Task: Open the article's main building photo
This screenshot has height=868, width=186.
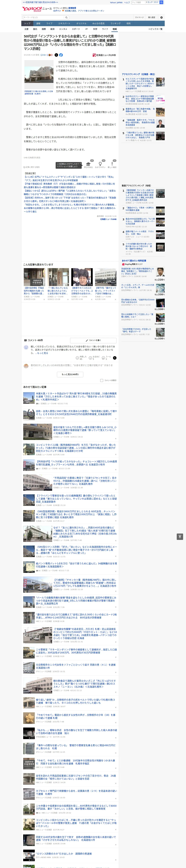Action: coord(39,75)
